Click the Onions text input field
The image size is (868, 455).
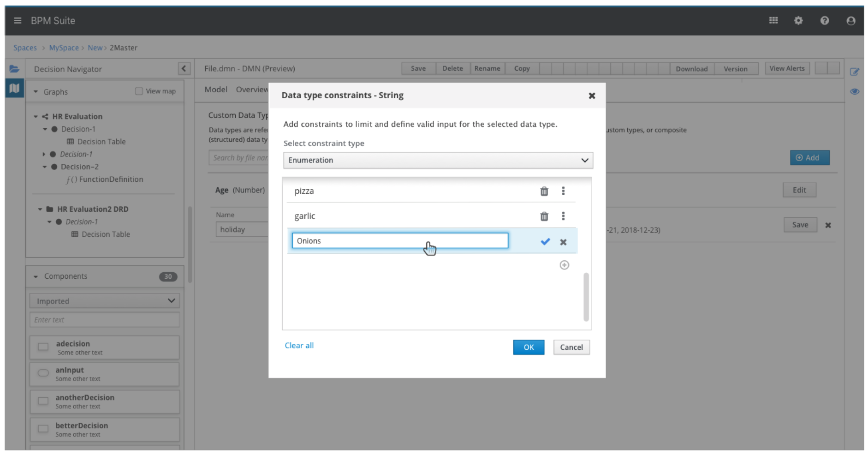click(399, 240)
